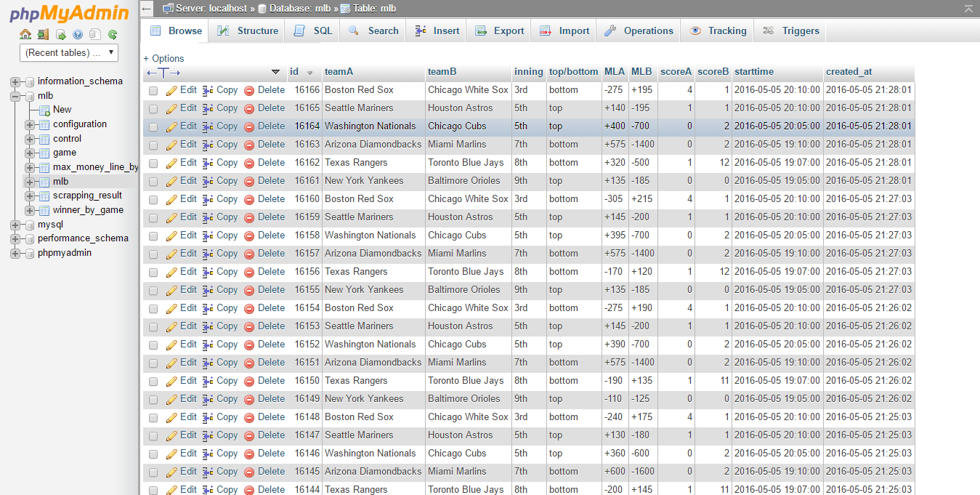Tick the checkbox for row 16165
980x495 pixels.
click(x=153, y=108)
